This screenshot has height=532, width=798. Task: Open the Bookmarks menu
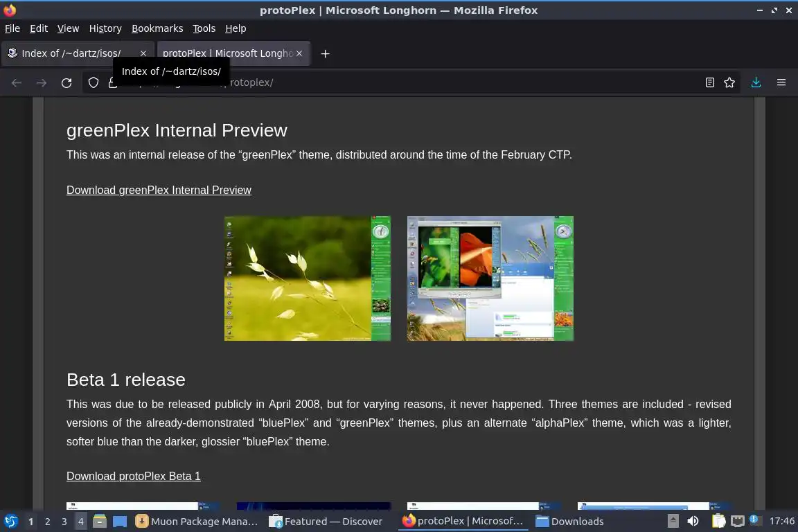point(157,28)
